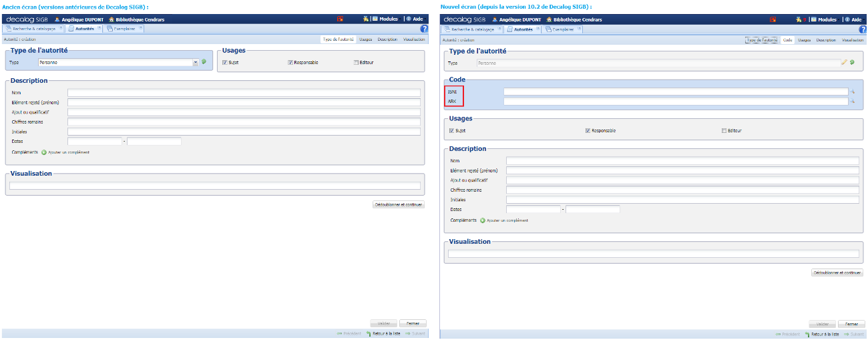Click Ajout ou qualificatif field in Nouvel écran
The image size is (868, 340).
682,180
